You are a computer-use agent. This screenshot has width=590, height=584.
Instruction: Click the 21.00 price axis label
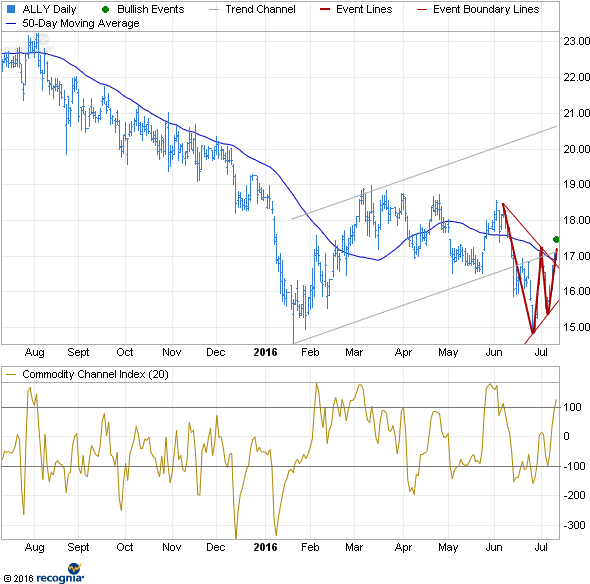[x=576, y=113]
